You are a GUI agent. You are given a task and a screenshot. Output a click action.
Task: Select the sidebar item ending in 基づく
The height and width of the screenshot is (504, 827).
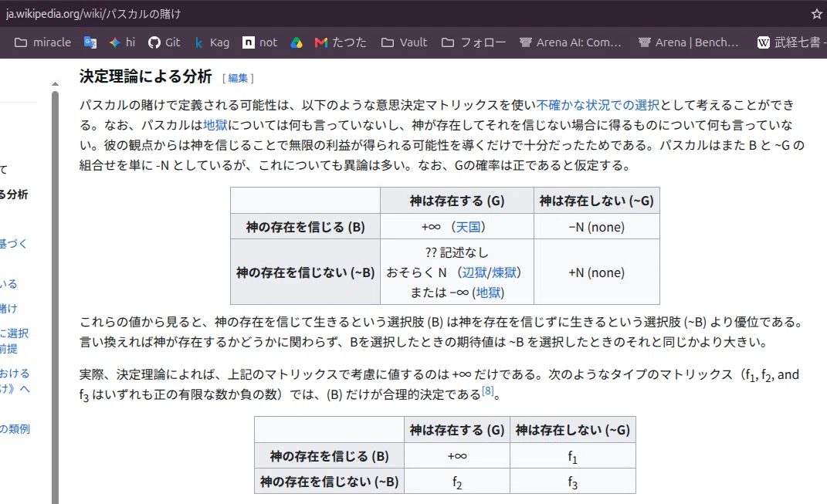tap(13, 244)
